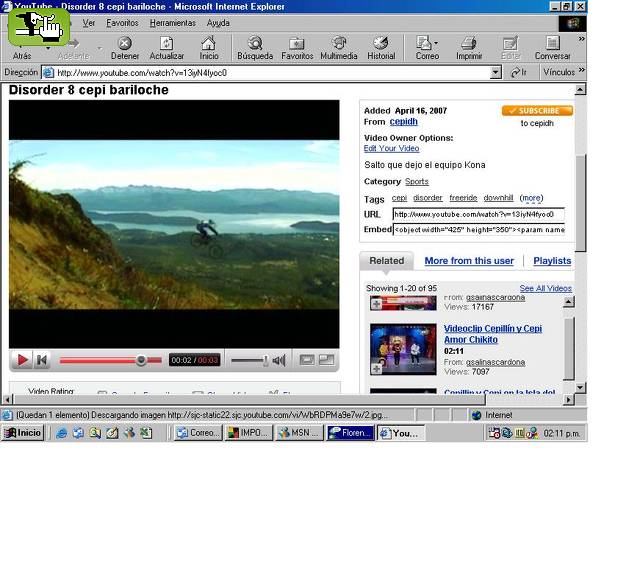Go home with Inicio toolbar icon

coord(209,48)
